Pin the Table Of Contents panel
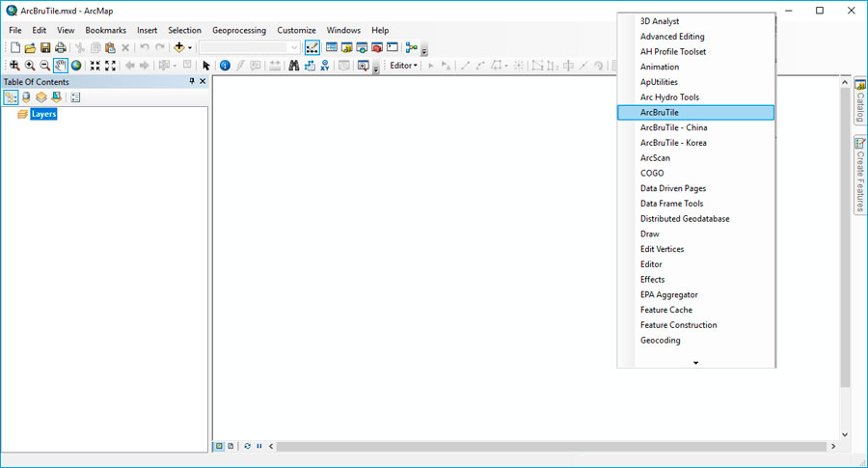 pos(192,81)
